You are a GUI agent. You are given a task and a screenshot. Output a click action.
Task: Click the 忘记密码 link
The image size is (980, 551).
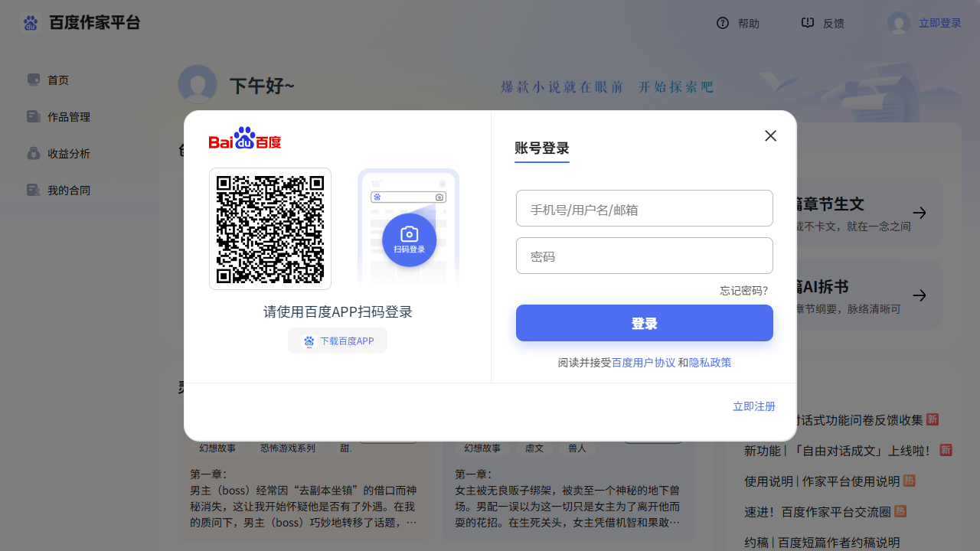point(743,291)
